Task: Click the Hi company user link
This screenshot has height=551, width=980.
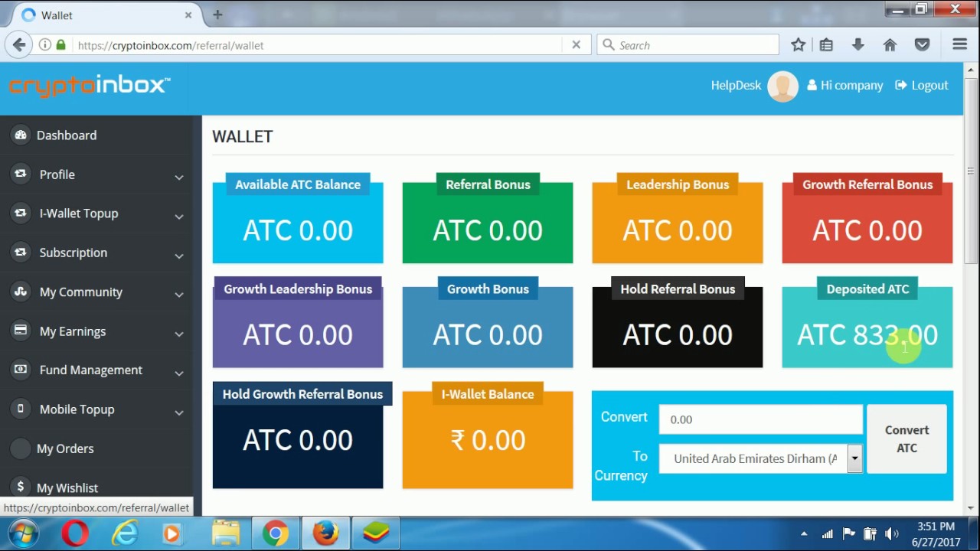Action: click(845, 86)
